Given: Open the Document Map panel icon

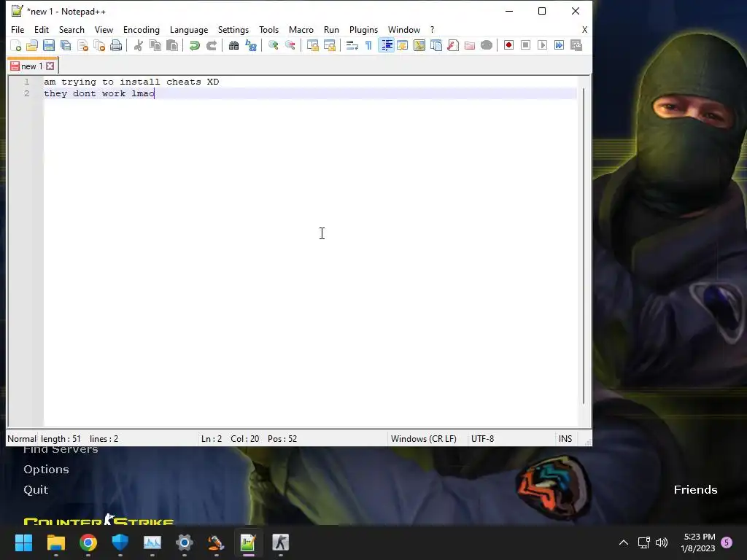Looking at the screenshot, I should point(419,45).
